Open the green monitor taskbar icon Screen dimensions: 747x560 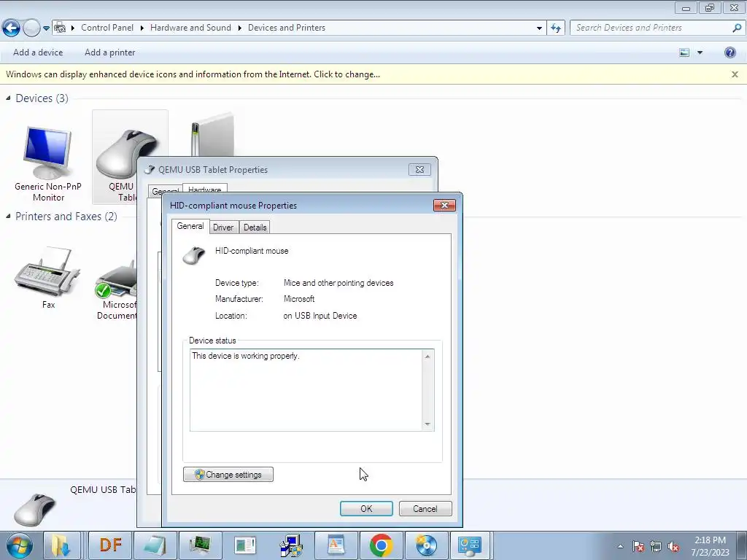(200, 545)
